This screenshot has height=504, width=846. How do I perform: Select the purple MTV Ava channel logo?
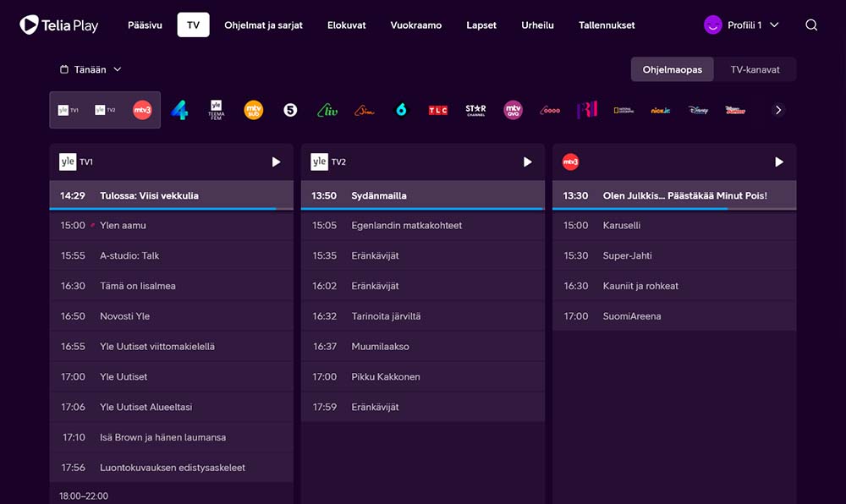pos(514,110)
